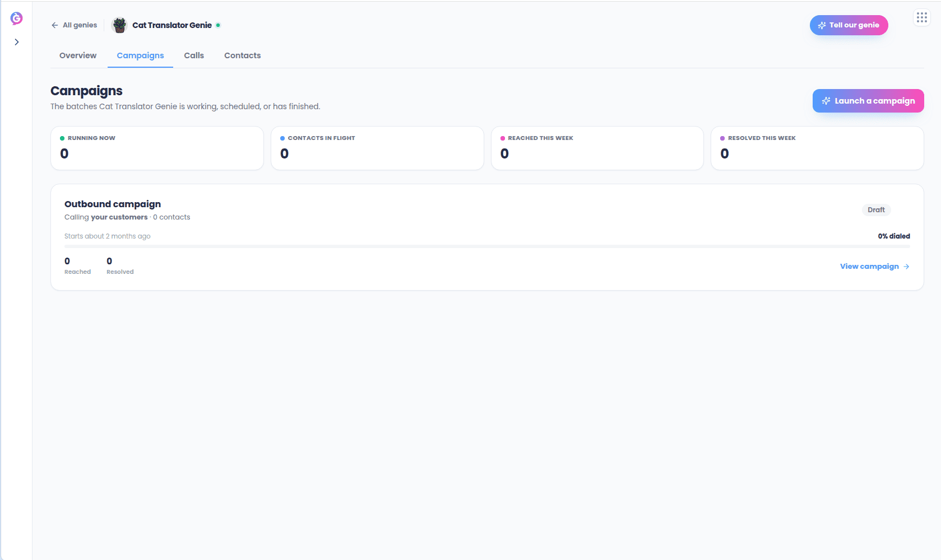Click the Running Now stat card
This screenshot has width=941, height=560.
tap(157, 148)
